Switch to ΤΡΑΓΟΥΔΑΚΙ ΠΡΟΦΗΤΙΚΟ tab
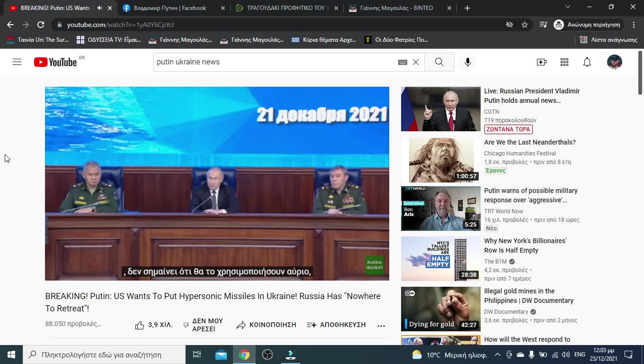 tap(286, 8)
